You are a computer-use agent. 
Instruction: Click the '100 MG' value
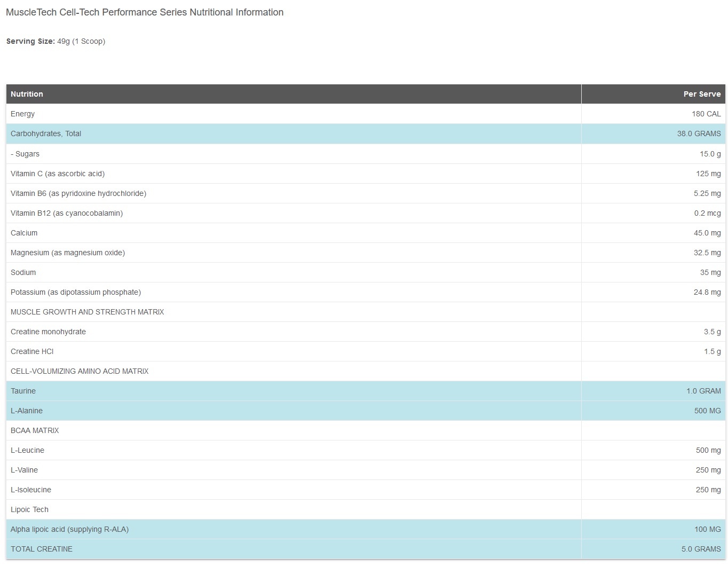pos(708,529)
